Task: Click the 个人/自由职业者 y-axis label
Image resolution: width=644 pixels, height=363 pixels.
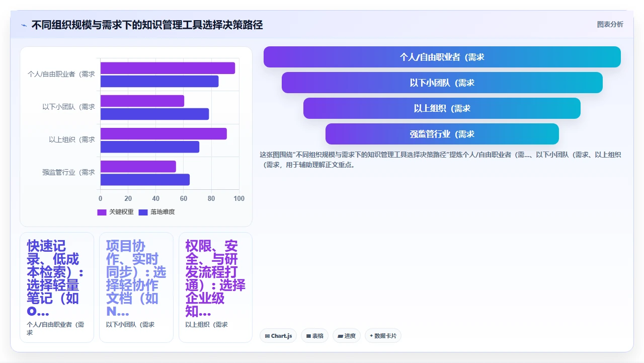Action: [x=61, y=74]
